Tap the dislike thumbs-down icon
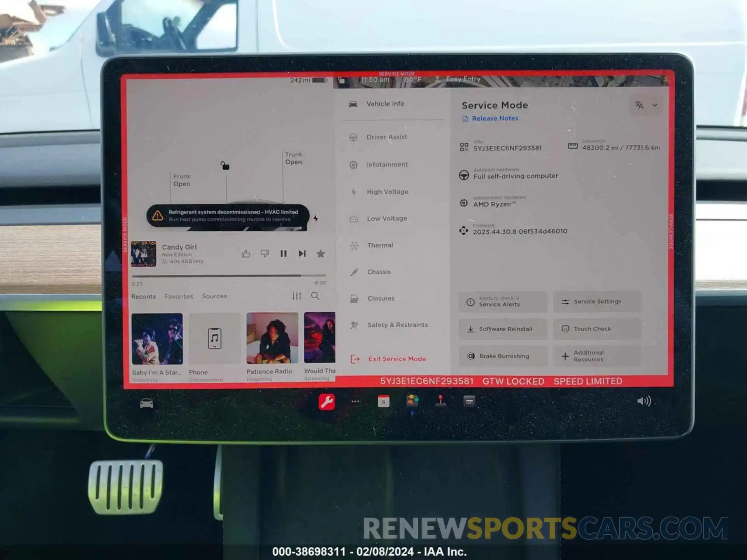747x560 pixels. [264, 254]
